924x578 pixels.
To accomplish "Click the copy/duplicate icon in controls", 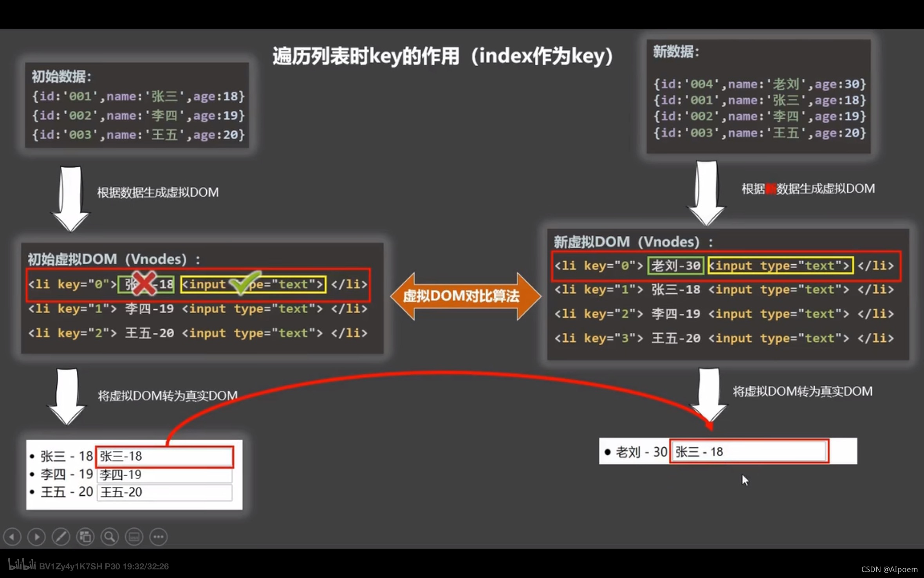I will click(x=85, y=536).
